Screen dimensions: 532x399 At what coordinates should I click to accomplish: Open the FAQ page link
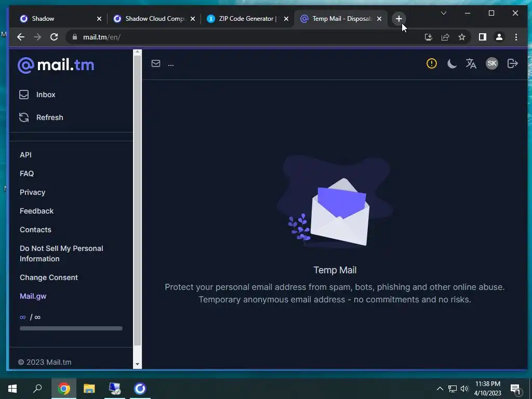[27, 174]
